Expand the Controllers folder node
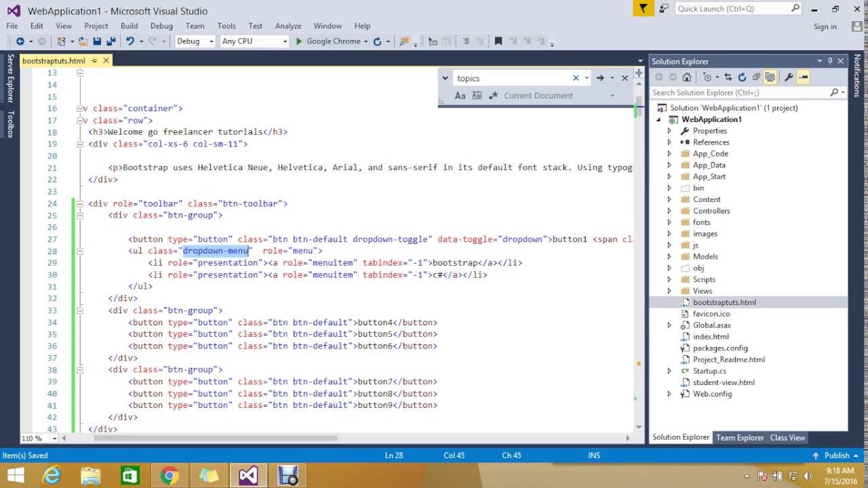This screenshot has width=868, height=488. pyautogui.click(x=669, y=211)
